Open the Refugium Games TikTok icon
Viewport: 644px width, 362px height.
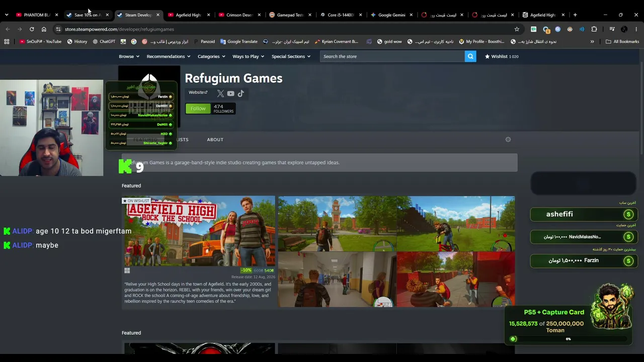(240, 94)
